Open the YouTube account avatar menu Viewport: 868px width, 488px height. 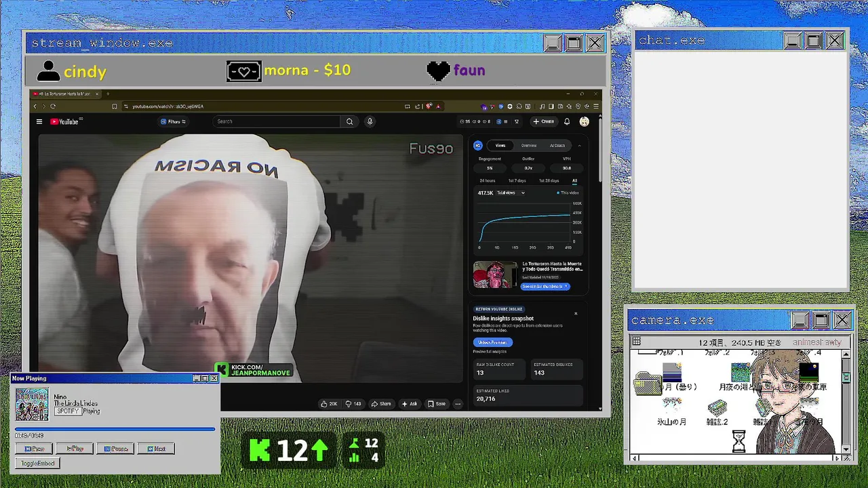click(584, 121)
